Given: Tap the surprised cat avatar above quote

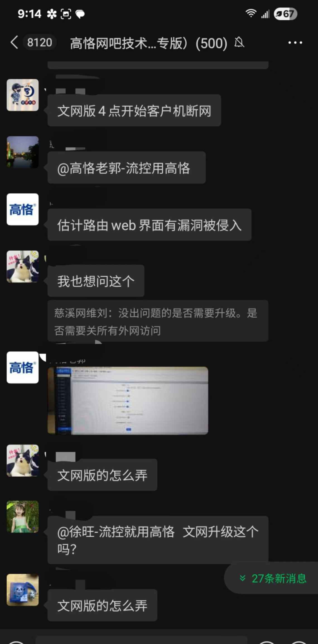Looking at the screenshot, I should point(23,267).
